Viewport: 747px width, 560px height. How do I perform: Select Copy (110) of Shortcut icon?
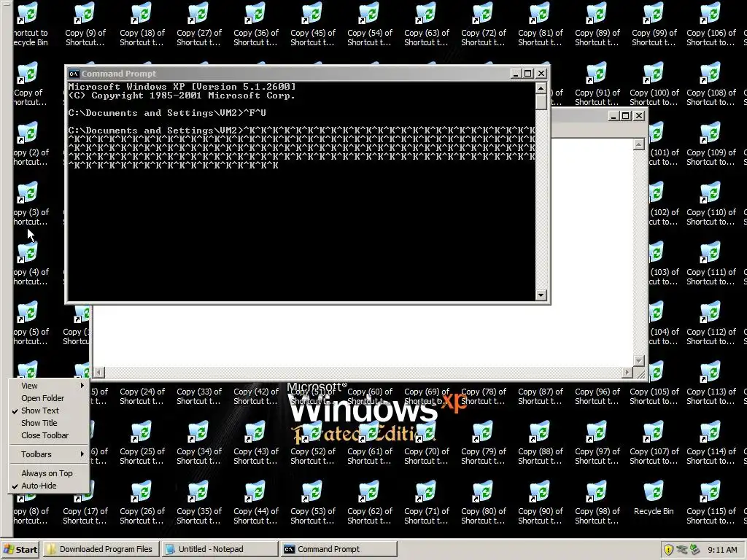(x=711, y=203)
